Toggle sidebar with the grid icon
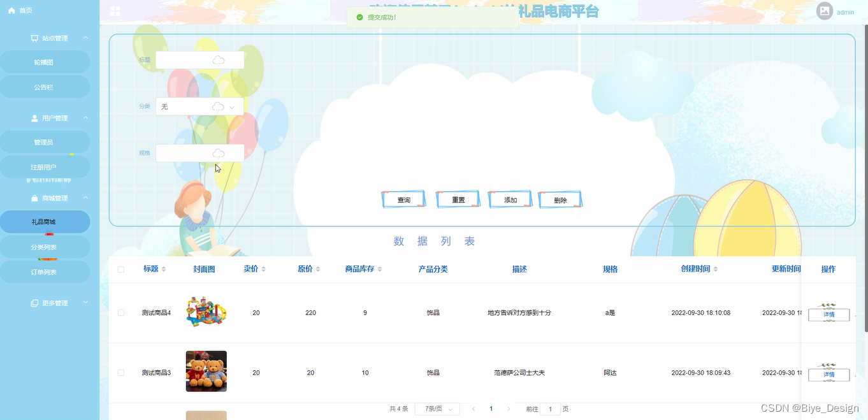The width and height of the screenshot is (868, 420). [x=115, y=11]
